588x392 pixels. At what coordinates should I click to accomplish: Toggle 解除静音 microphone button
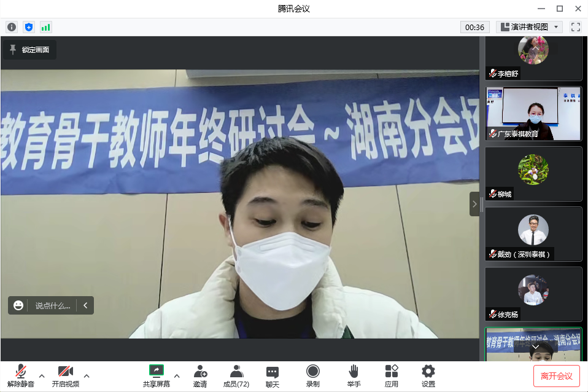point(21,375)
